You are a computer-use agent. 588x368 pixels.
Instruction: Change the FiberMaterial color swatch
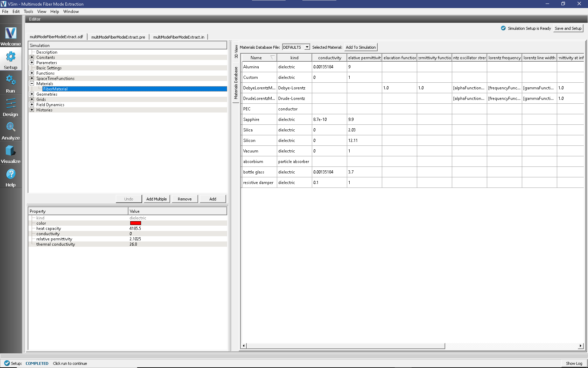point(136,223)
